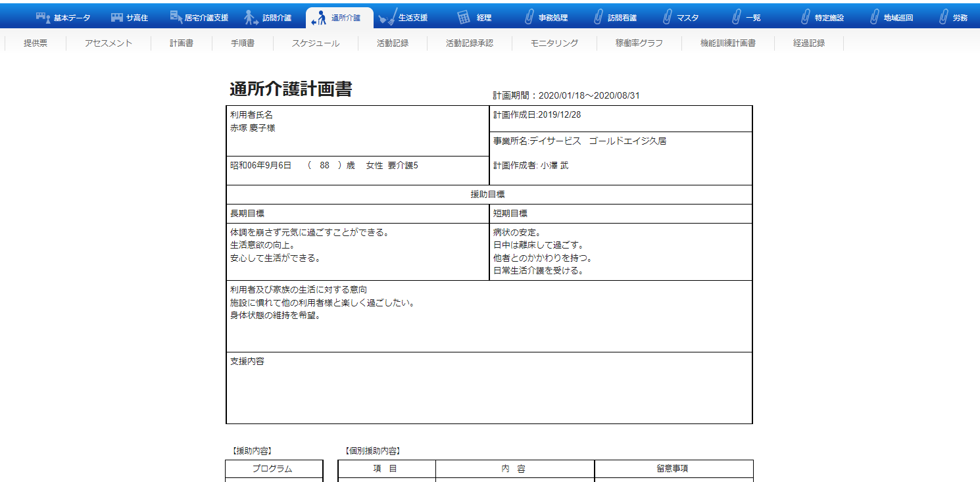980x482 pixels.
Task: Open the 労務 menu item
Action: click(x=960, y=18)
